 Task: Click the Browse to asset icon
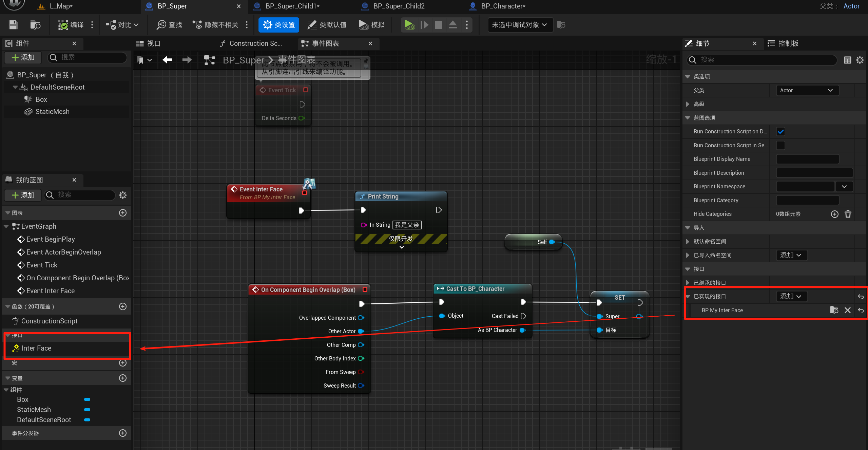coord(35,25)
